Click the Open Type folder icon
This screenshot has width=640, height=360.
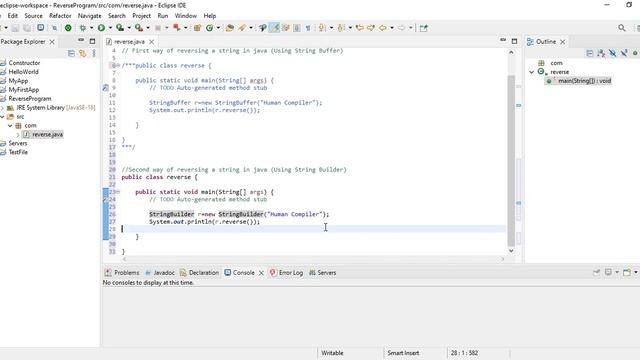click(x=230, y=28)
